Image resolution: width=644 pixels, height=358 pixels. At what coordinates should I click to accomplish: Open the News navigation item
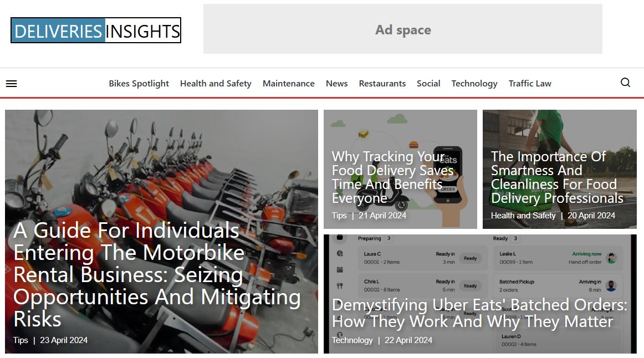pyautogui.click(x=336, y=84)
